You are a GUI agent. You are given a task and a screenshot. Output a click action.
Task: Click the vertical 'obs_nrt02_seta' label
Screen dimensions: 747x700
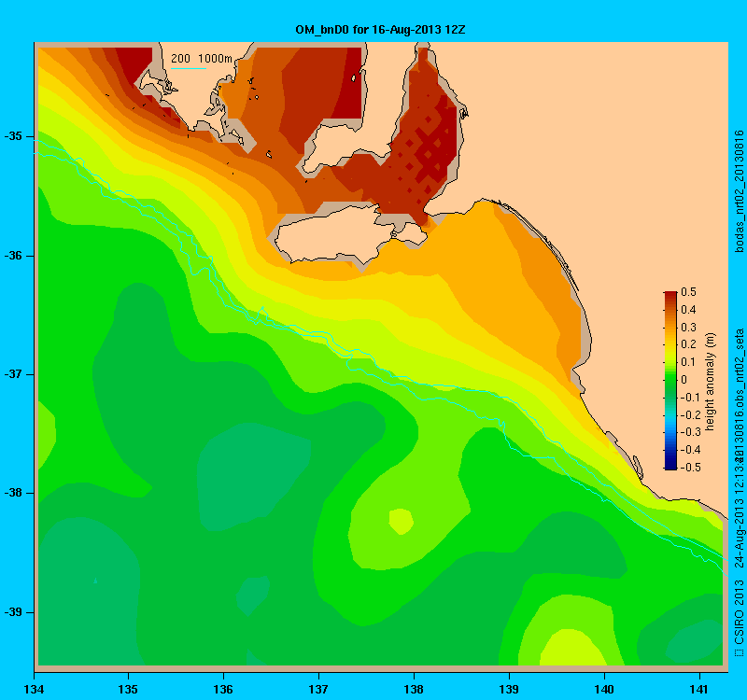tap(739, 370)
